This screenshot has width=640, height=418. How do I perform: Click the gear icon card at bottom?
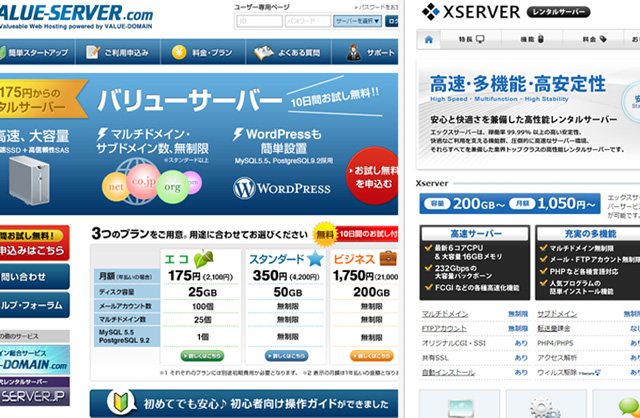[x=546, y=404]
